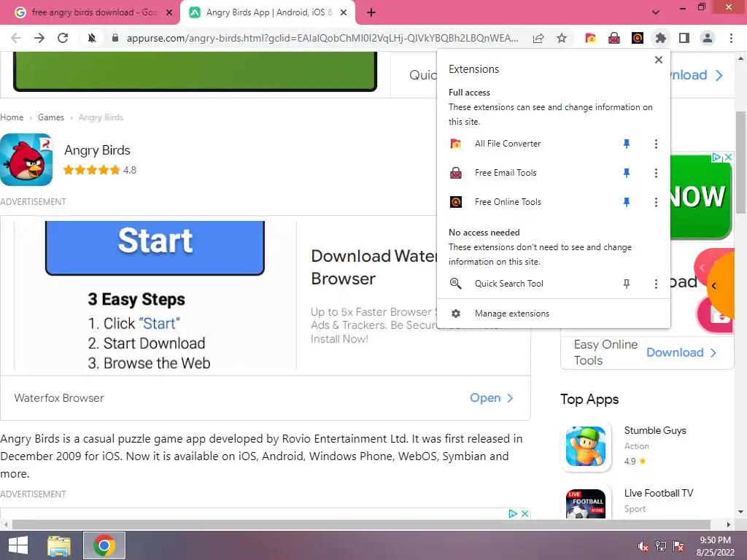747x560 pixels.
Task: Open more options for Free Email Tools
Action: [x=656, y=173]
